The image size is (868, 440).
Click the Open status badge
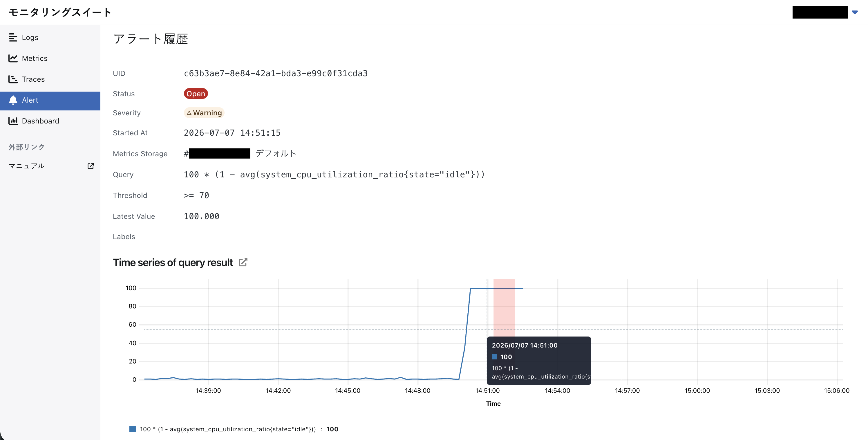click(x=196, y=94)
